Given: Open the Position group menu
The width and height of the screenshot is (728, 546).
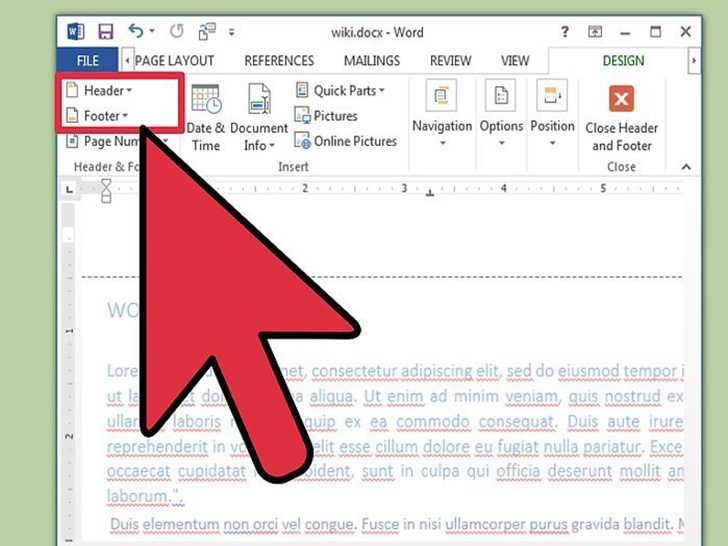Looking at the screenshot, I should [552, 114].
